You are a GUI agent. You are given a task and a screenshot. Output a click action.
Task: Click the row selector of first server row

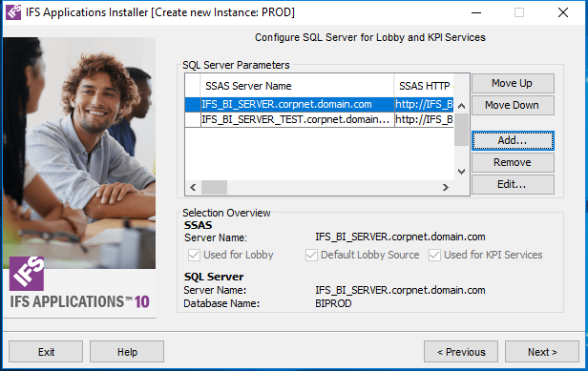click(193, 104)
